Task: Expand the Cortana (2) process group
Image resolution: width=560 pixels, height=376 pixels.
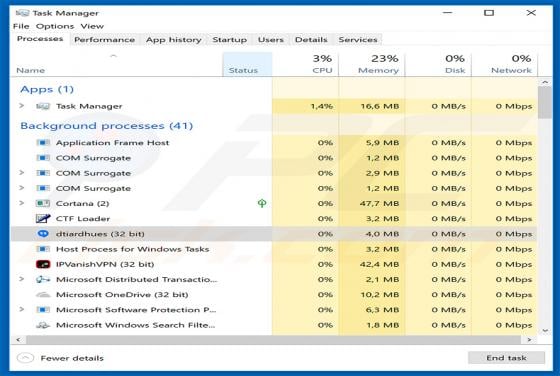Action: pyautogui.click(x=22, y=203)
